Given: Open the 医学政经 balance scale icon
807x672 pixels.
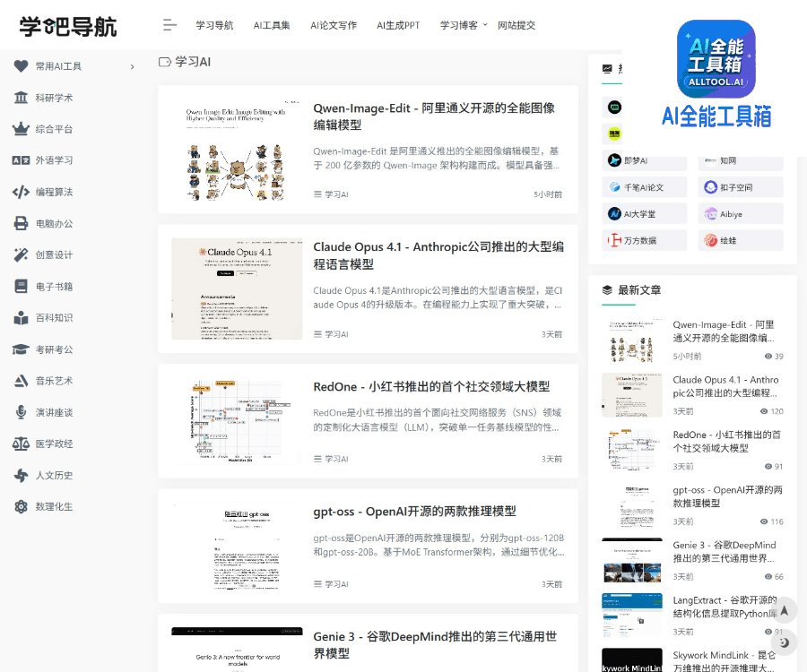Looking at the screenshot, I should pyautogui.click(x=22, y=444).
